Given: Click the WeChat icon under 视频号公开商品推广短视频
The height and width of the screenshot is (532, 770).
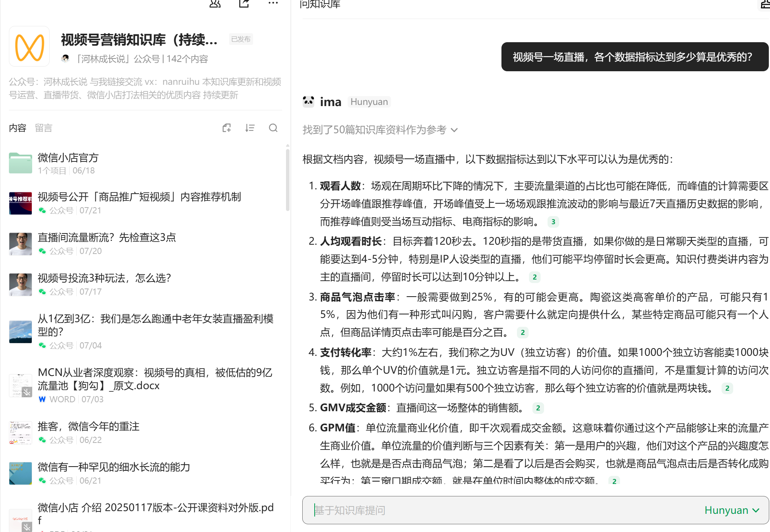Looking at the screenshot, I should [x=42, y=210].
